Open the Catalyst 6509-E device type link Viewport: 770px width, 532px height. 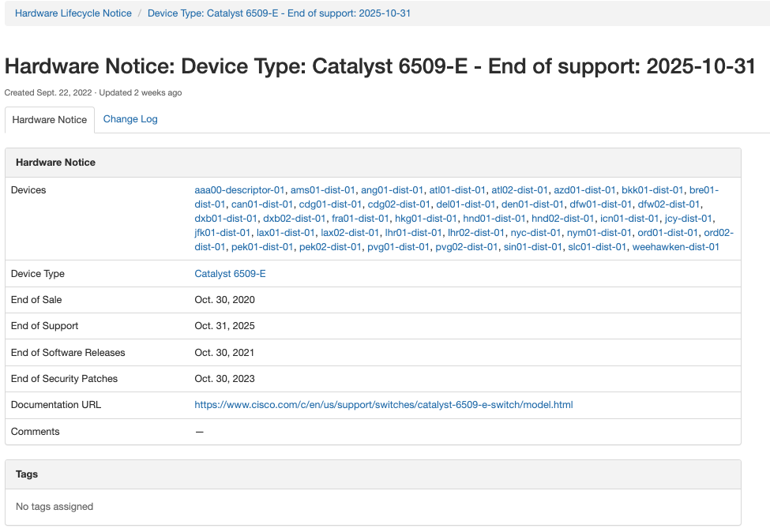tap(230, 274)
